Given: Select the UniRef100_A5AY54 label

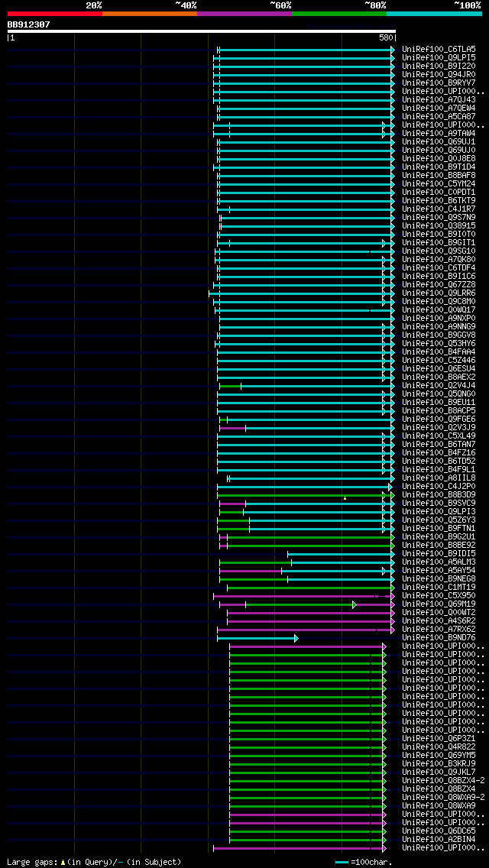Looking at the screenshot, I should point(439,571).
